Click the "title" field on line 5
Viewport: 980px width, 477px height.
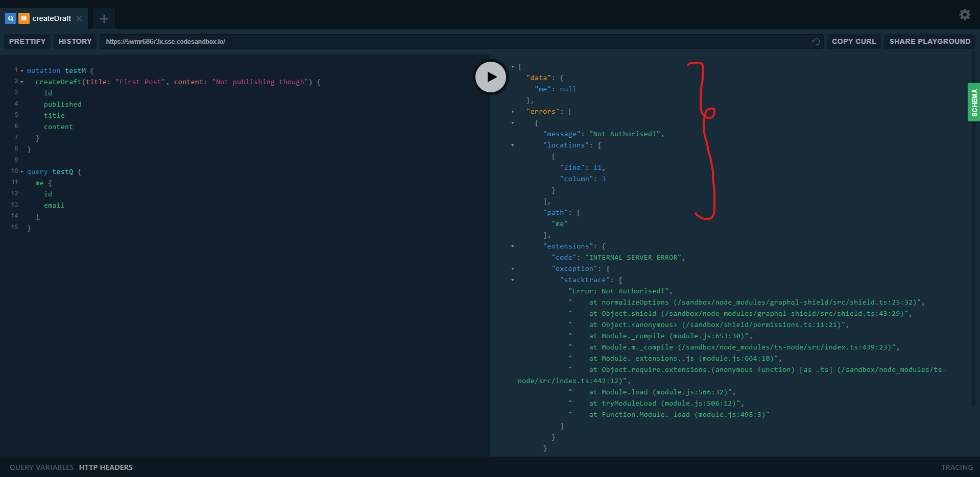click(54, 116)
